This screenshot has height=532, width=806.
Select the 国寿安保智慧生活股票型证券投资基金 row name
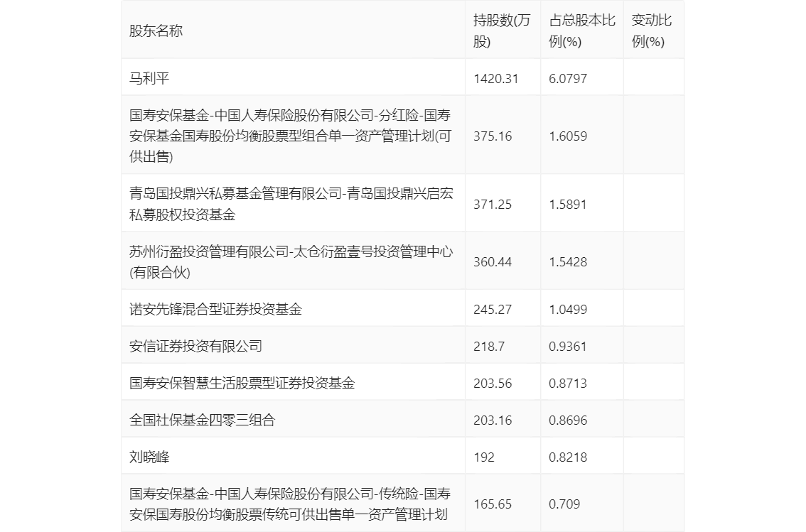tap(242, 383)
